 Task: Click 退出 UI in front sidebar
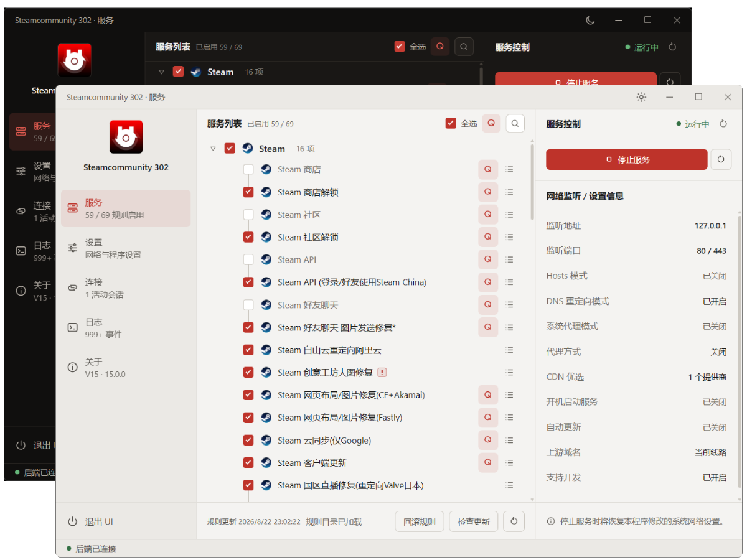[x=91, y=521]
